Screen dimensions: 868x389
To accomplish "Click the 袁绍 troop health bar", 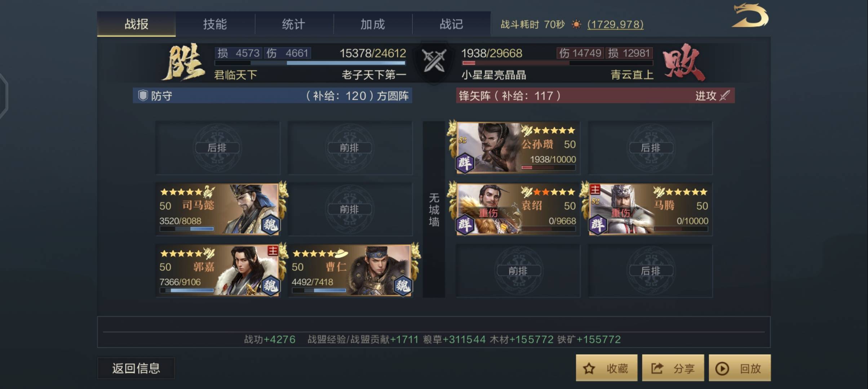I will pyautogui.click(x=549, y=229).
